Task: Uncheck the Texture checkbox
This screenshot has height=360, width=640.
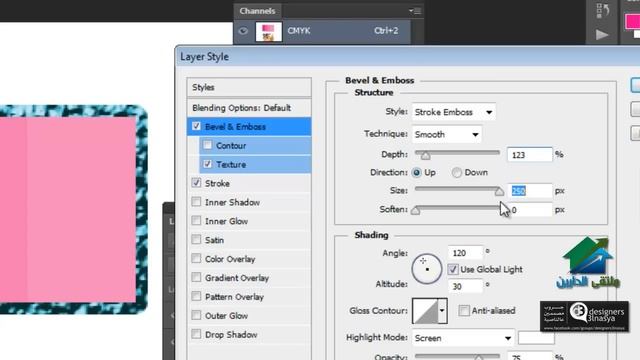Action: (207, 164)
